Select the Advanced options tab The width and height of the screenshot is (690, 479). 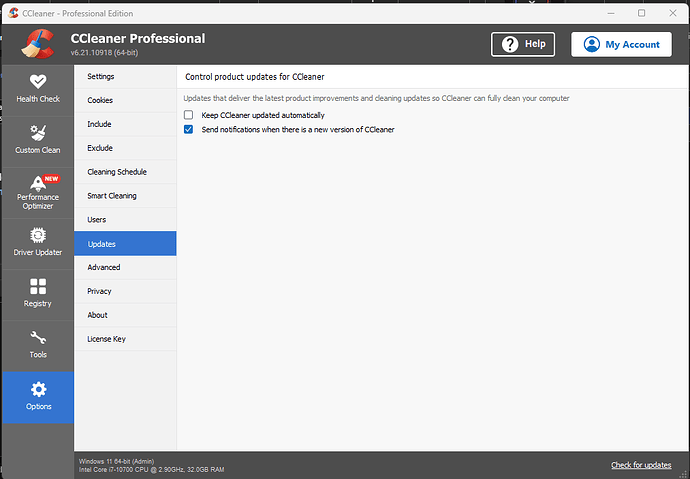click(x=104, y=267)
